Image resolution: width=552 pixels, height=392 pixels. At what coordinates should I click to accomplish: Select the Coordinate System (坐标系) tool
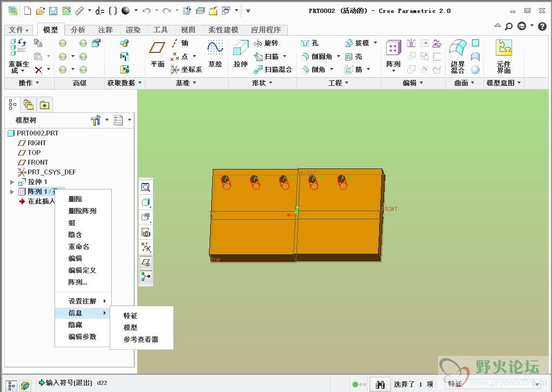click(x=186, y=70)
